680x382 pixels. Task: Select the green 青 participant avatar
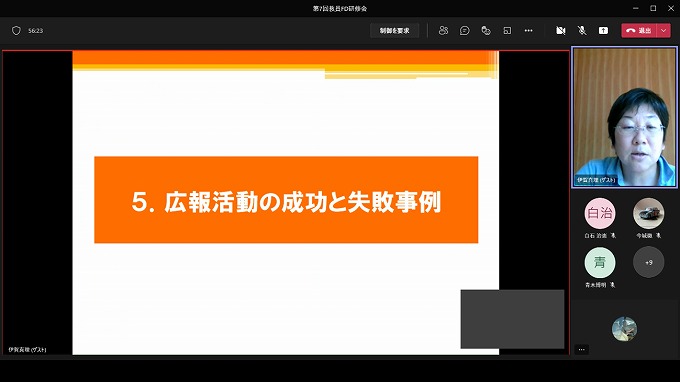599,262
